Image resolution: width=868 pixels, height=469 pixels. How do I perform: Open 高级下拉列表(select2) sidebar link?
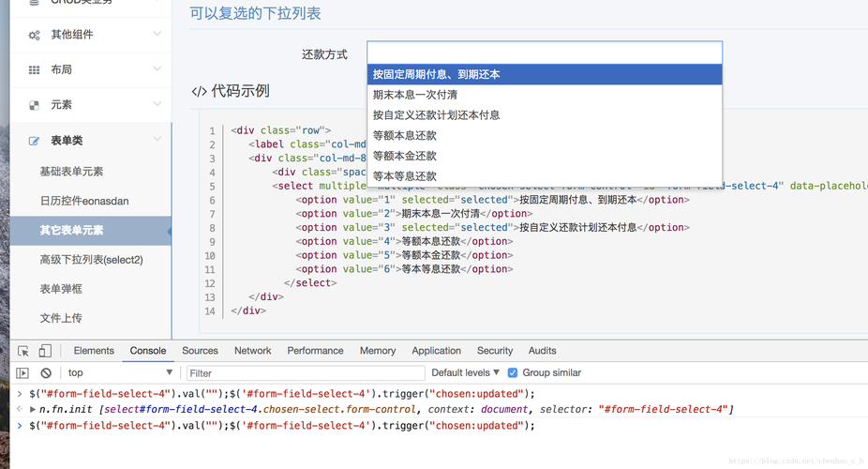coord(91,259)
